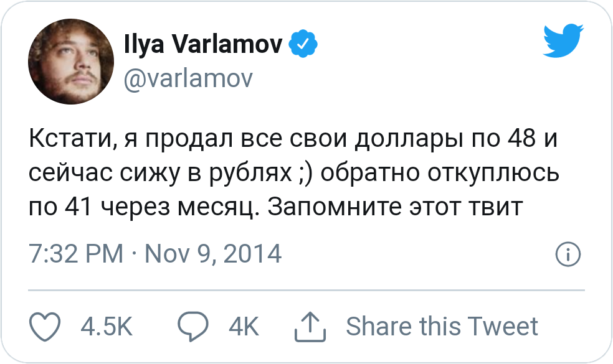Click the word Кстати in tweet
The width and height of the screenshot is (613, 364).
click(71, 139)
